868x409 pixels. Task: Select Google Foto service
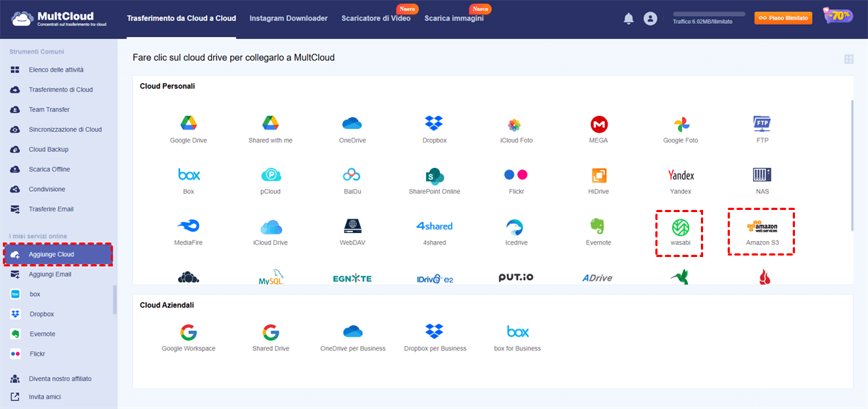pos(681,130)
